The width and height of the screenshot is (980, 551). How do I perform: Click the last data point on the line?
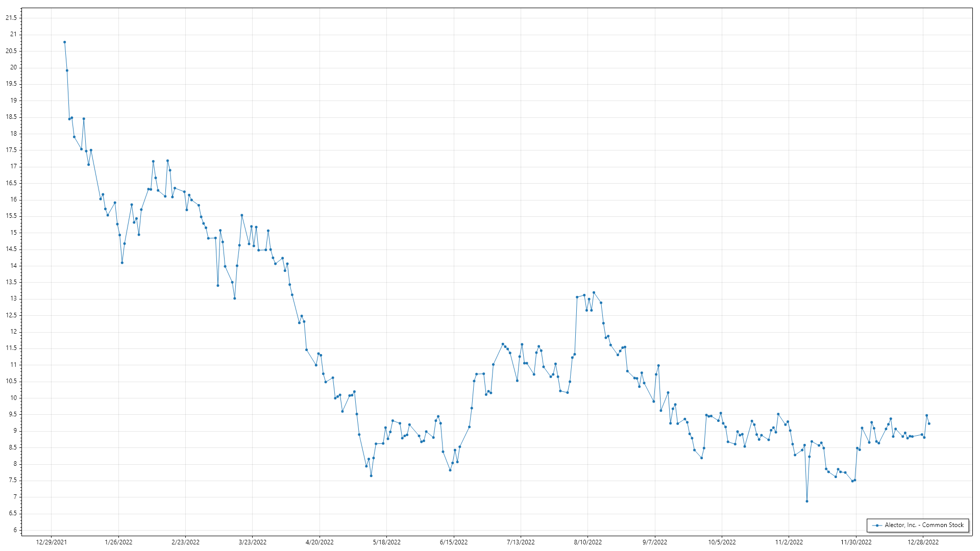point(929,424)
